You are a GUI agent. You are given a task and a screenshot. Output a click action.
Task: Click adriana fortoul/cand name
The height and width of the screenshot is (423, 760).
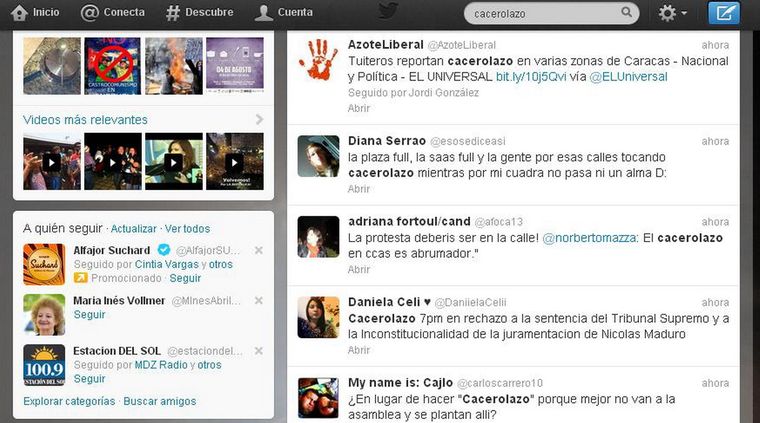pyautogui.click(x=409, y=221)
